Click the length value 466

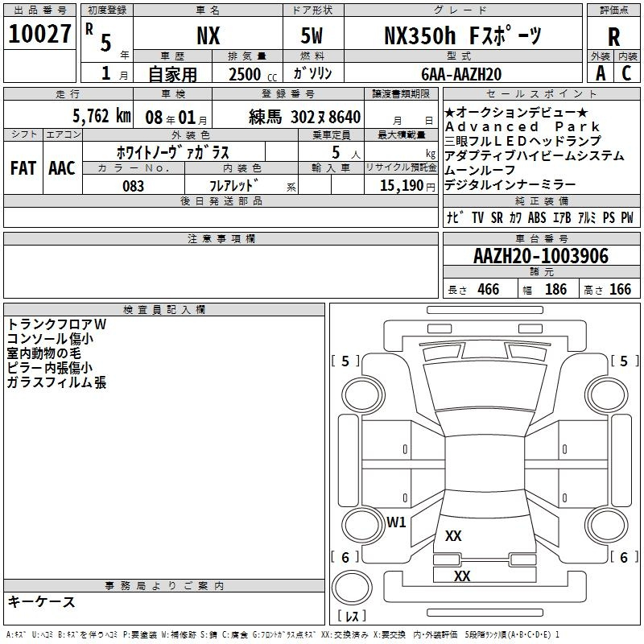[489, 290]
